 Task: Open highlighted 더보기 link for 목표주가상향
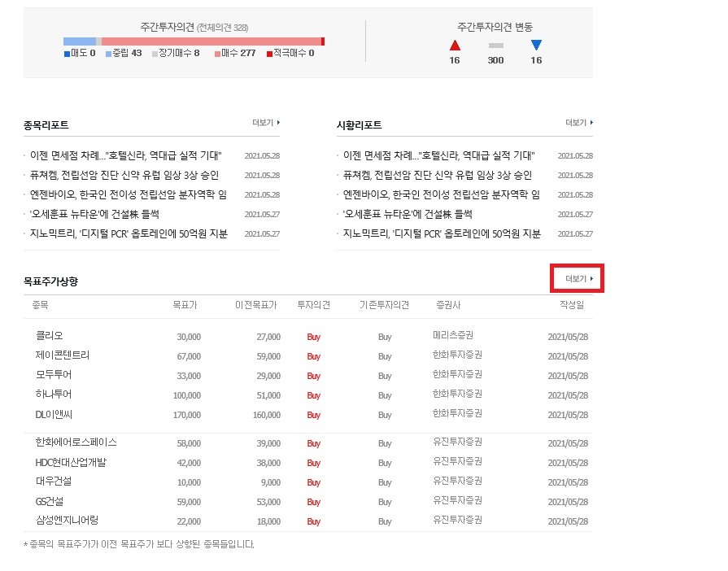point(579,278)
